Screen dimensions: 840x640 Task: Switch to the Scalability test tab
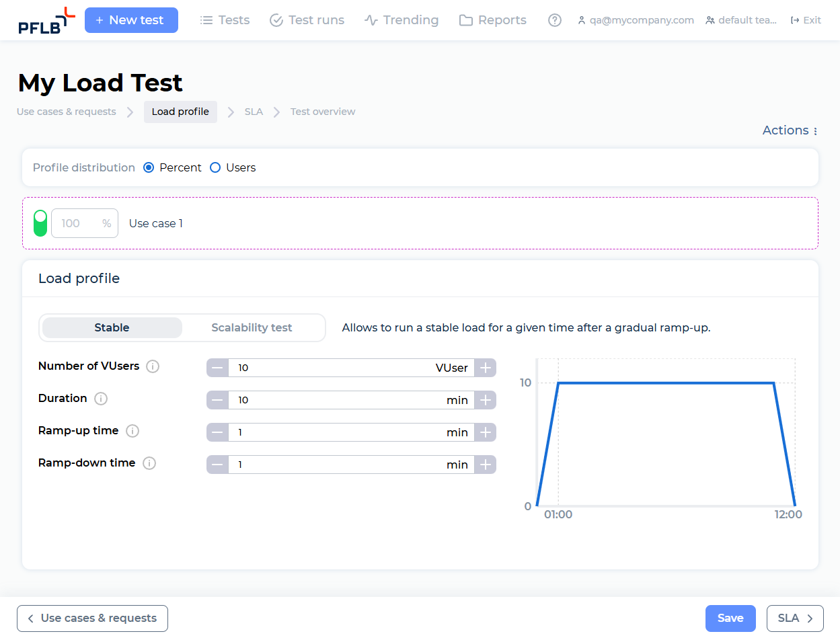[x=252, y=327]
